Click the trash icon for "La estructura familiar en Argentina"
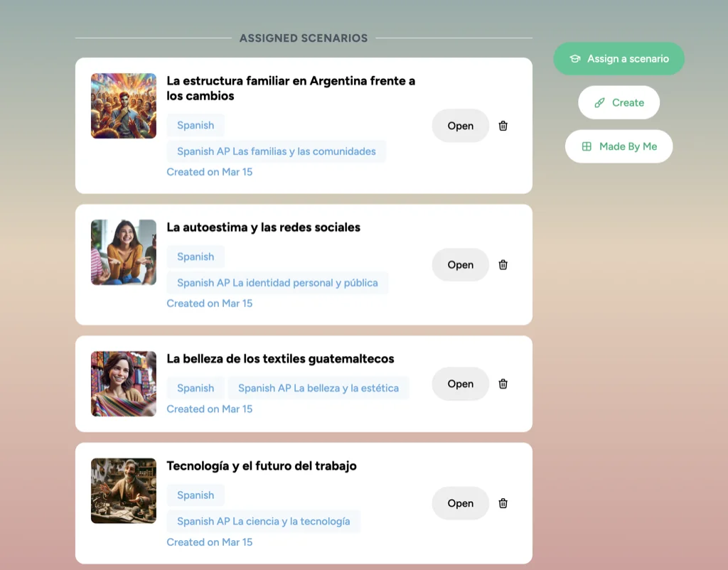This screenshot has width=728, height=570. tap(503, 126)
